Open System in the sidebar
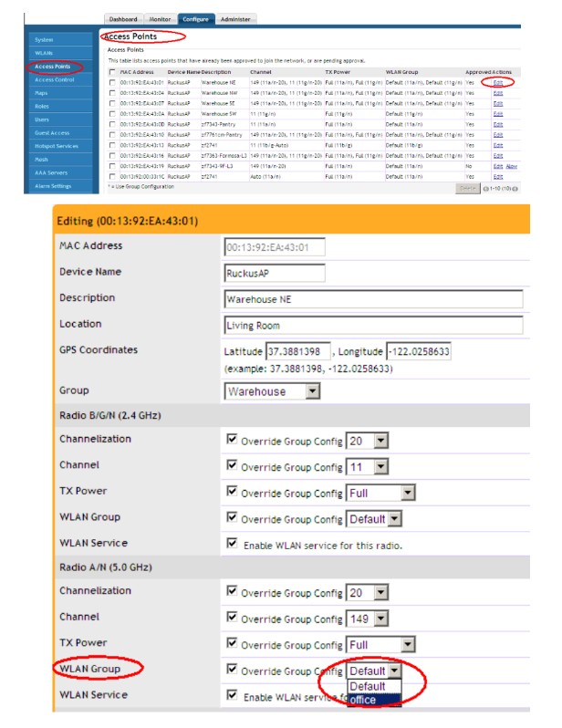Viewport: 562px width, 728px height. 60,40
